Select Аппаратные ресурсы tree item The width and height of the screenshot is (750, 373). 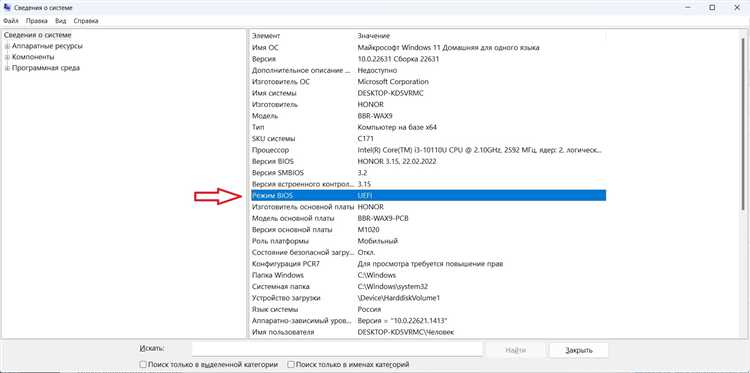pyautogui.click(x=47, y=46)
